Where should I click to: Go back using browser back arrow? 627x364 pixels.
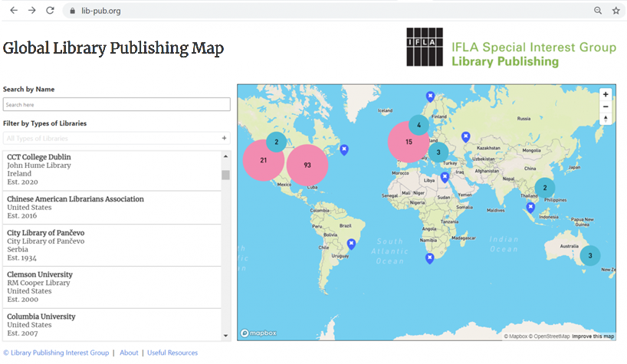click(14, 11)
